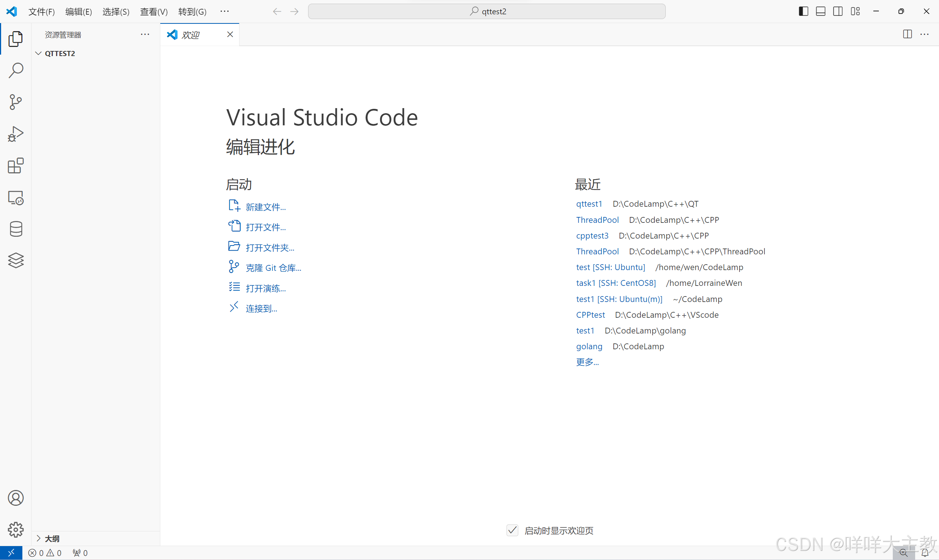Open errors and warnings count in the status bar
This screenshot has width=939, height=560.
(44, 553)
